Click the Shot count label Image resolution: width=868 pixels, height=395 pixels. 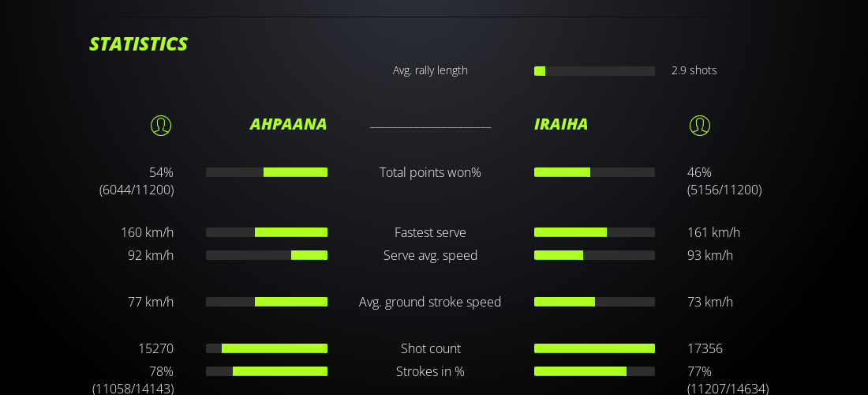click(430, 348)
